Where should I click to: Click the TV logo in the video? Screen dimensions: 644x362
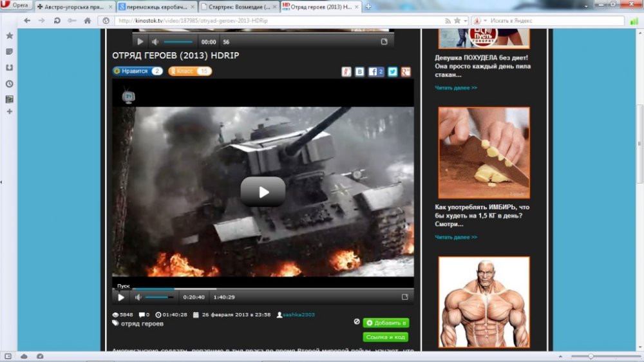pyautogui.click(x=129, y=97)
